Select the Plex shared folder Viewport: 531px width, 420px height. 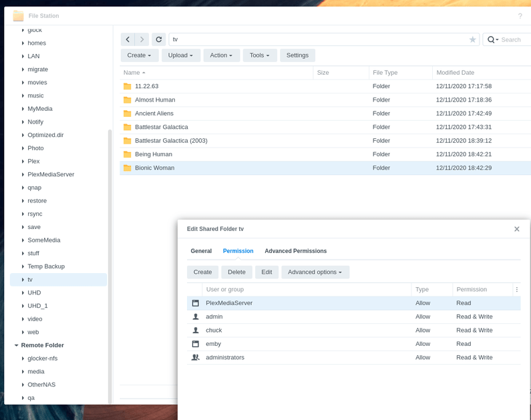[33, 162]
